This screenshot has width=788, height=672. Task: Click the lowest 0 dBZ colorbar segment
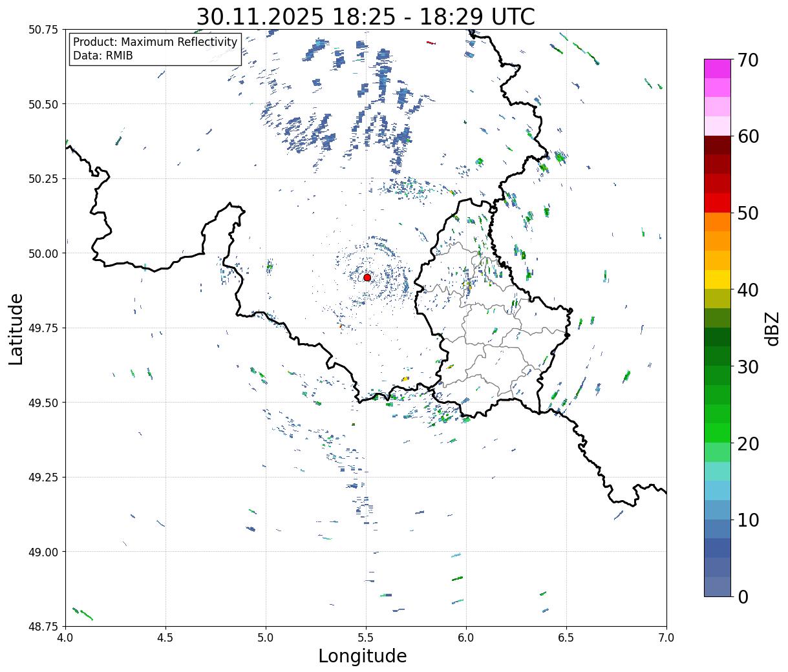pyautogui.click(x=717, y=586)
